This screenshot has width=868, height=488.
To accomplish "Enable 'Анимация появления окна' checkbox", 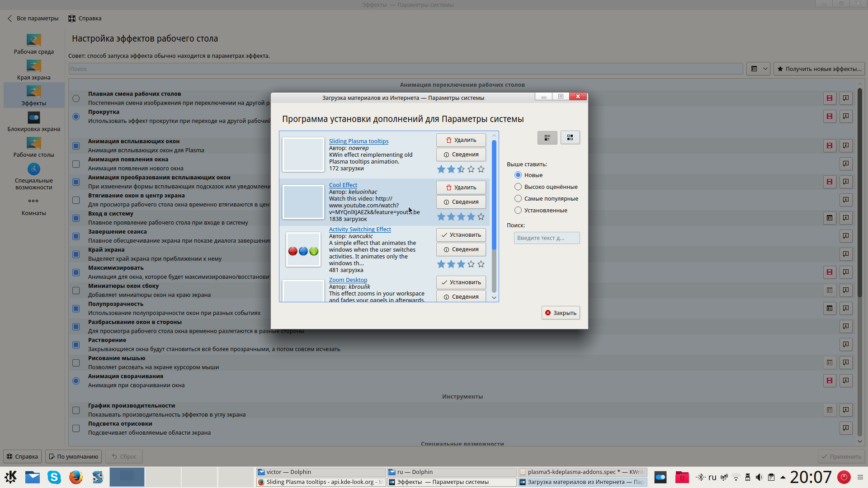I will pos(76,164).
